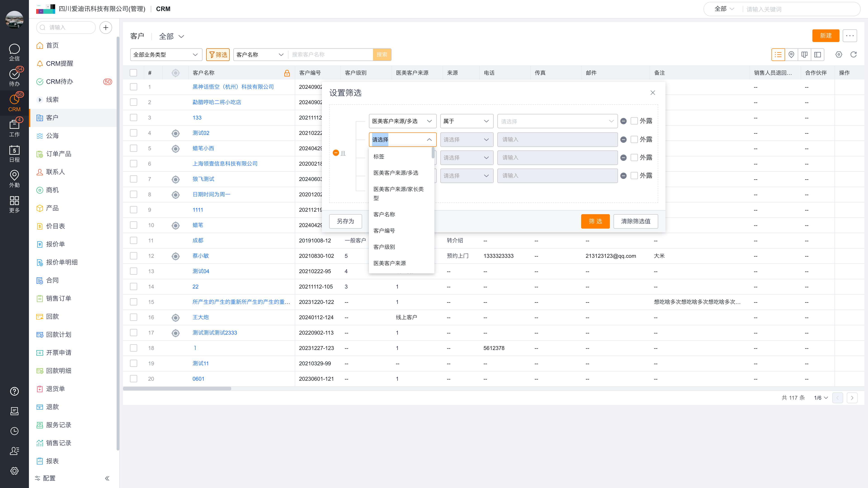This screenshot has width=868, height=488.
Task: Switch to map view icon
Action: point(791,54)
